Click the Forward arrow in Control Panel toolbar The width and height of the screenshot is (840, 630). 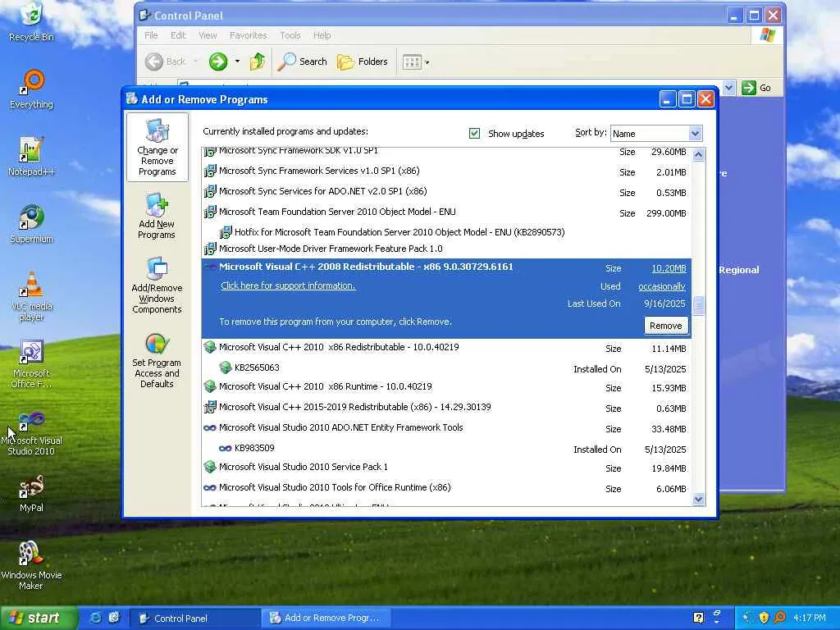point(218,62)
